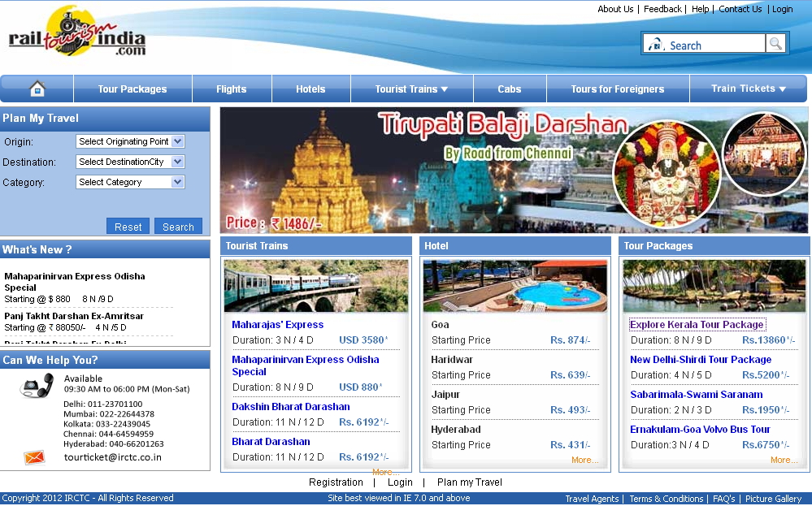This screenshot has height=506, width=812.
Task: Open the Bharat Darashan train link
Action: click(x=271, y=441)
